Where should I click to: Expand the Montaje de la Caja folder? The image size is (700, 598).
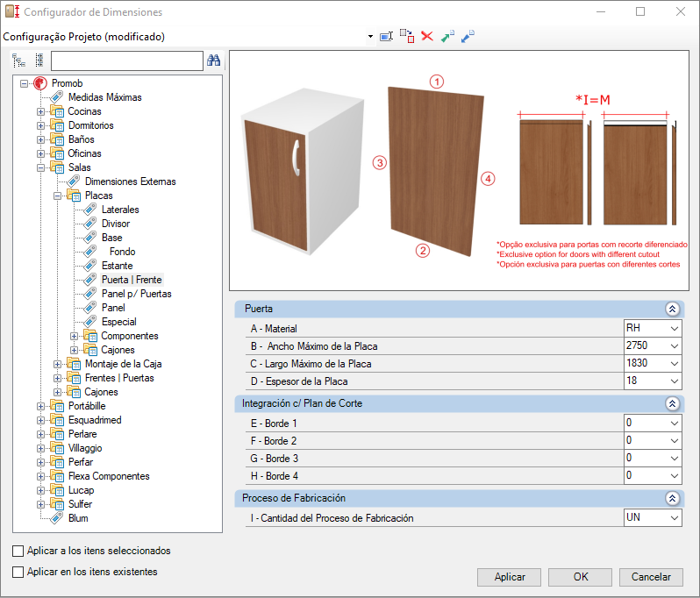(x=57, y=364)
